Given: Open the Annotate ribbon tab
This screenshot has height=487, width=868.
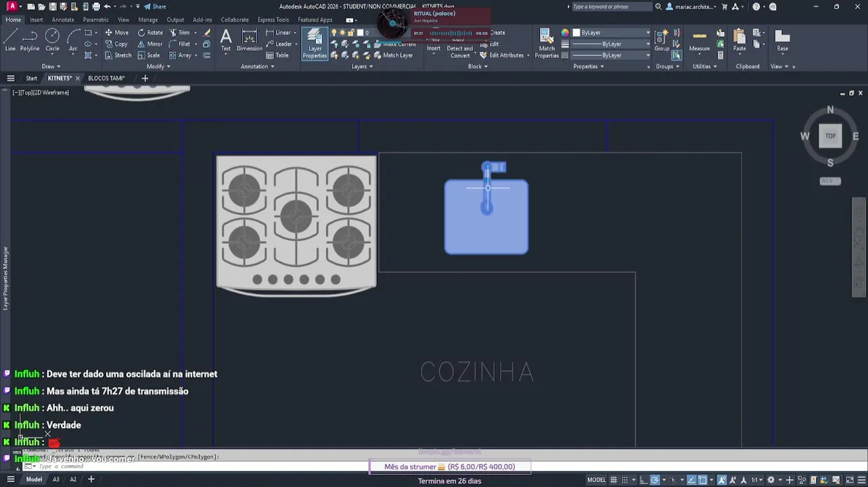Looking at the screenshot, I should point(63,20).
